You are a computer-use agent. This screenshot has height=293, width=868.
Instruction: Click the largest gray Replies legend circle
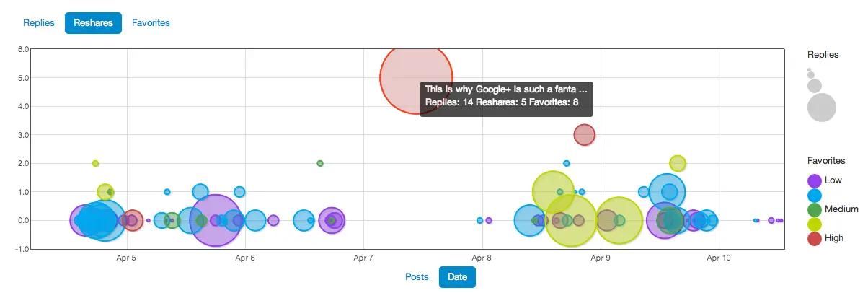821,108
